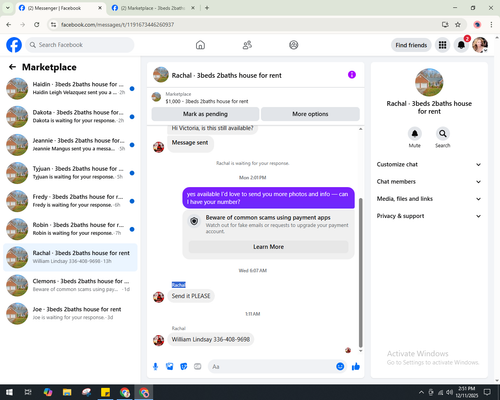
Task: Record a voice clip with microphone icon
Action: (x=155, y=367)
